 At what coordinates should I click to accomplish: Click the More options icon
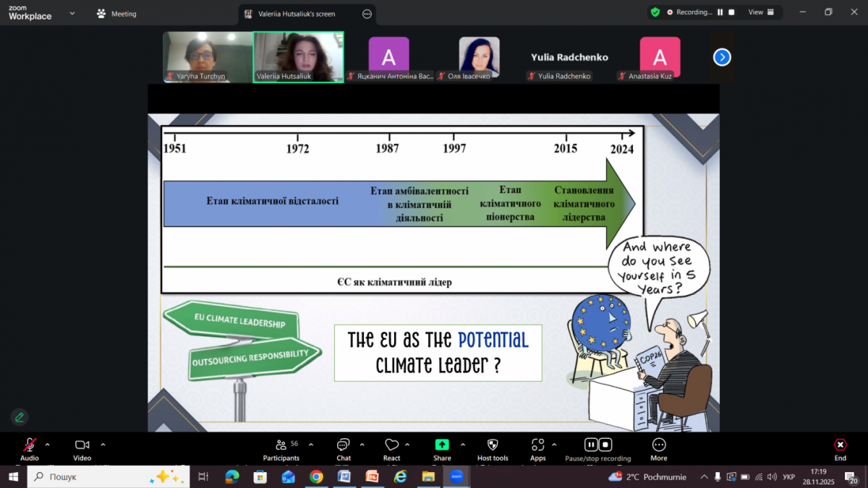click(x=658, y=445)
